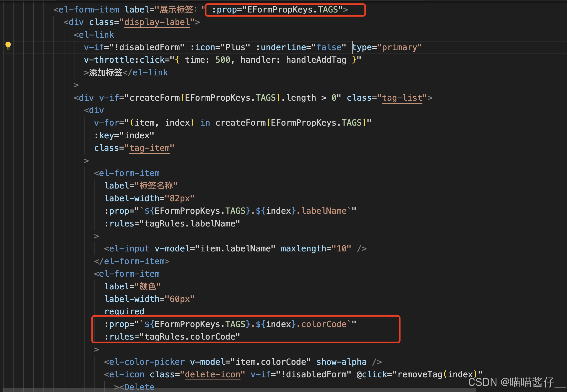Click the underlined tag-list class name
The image size is (567, 392).
pos(402,98)
